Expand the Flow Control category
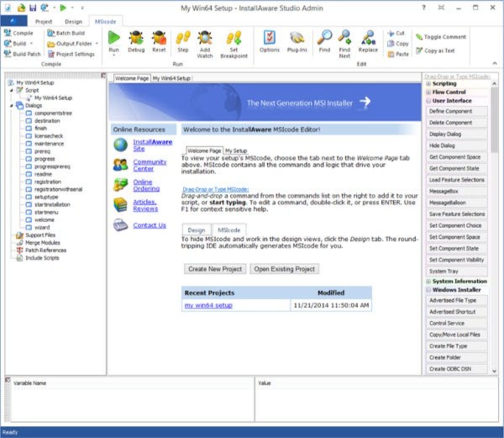Image resolution: width=504 pixels, height=438 pixels. 428,92
